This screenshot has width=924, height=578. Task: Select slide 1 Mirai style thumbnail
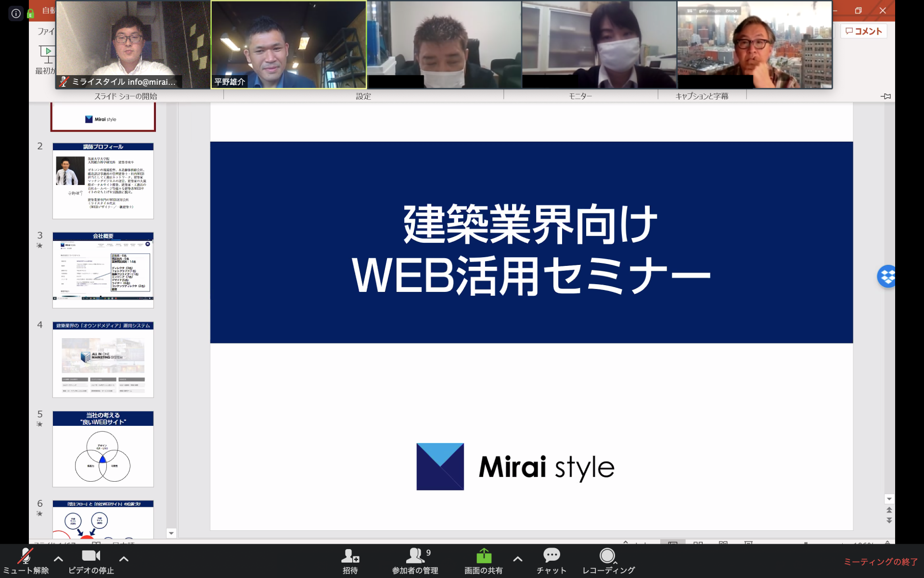[x=103, y=117]
